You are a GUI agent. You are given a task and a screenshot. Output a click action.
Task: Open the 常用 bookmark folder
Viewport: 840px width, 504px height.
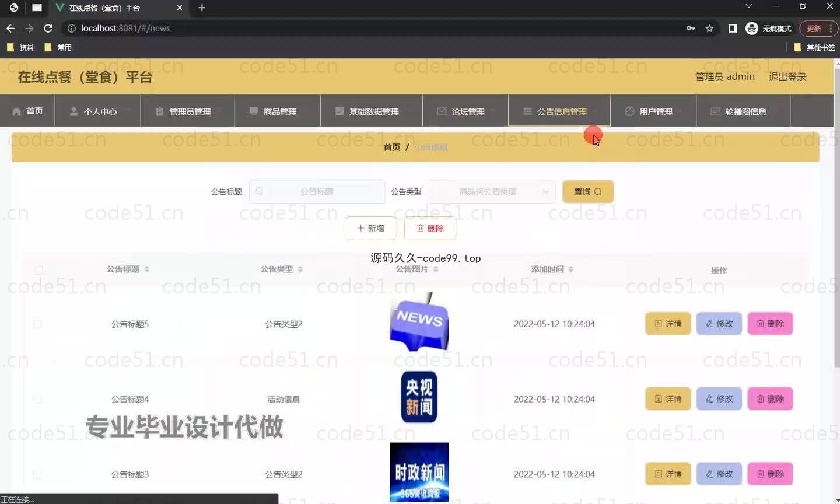[58, 47]
